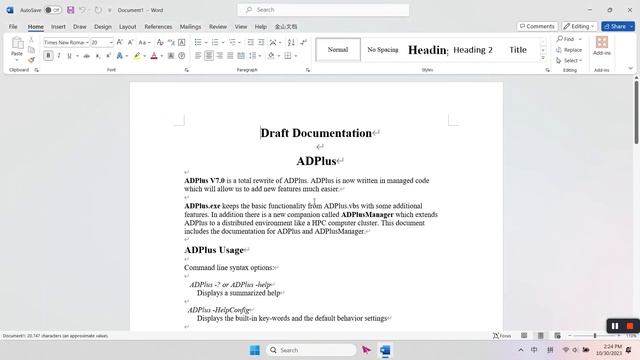Viewport: 640px width, 360px height.
Task: Click the vertical scrollbar thumb
Action: click(x=636, y=112)
